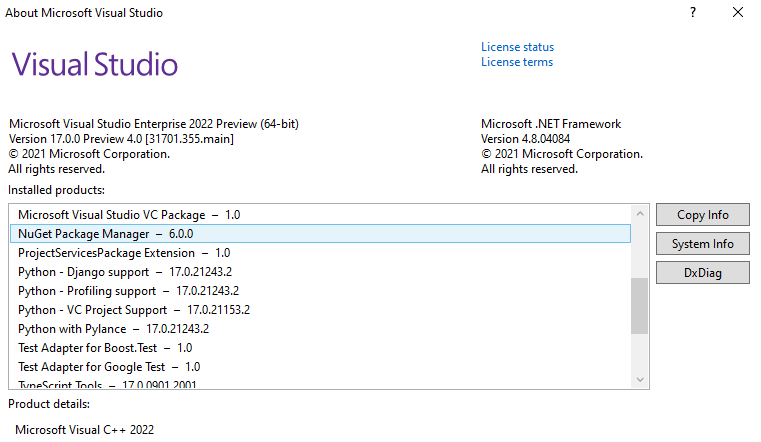This screenshot has width=761, height=442.
Task: Select Python with Pylance entry
Action: (320, 328)
